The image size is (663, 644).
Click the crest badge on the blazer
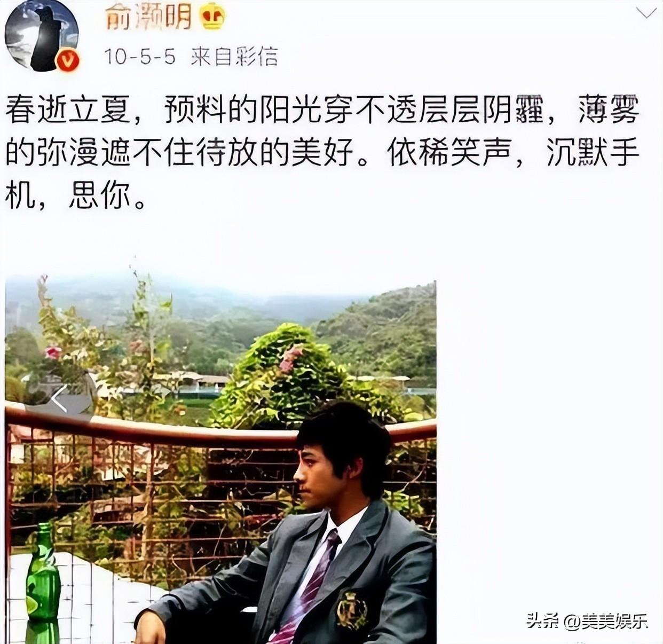coord(352,609)
